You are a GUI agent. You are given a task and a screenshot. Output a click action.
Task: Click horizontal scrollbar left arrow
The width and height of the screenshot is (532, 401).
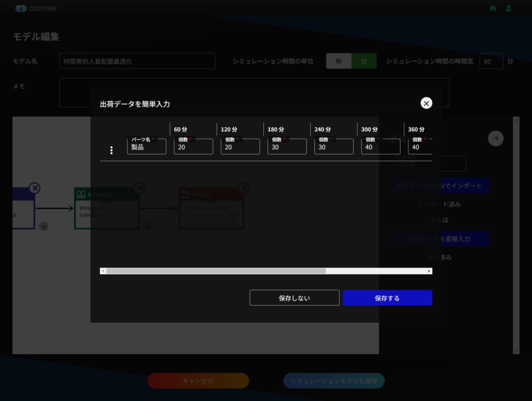pyautogui.click(x=103, y=271)
